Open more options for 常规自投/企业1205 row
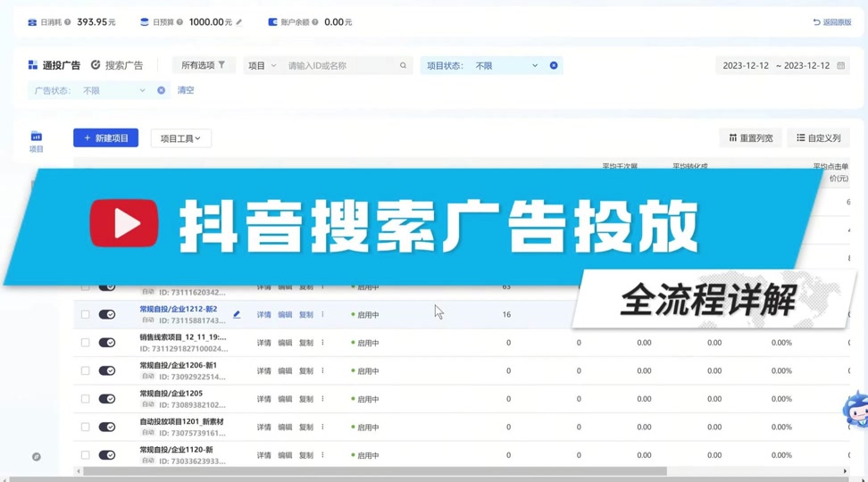 coord(322,399)
